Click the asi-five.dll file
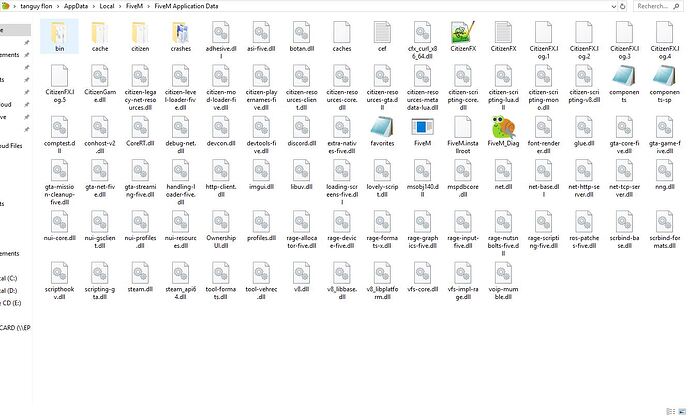 pos(261,36)
